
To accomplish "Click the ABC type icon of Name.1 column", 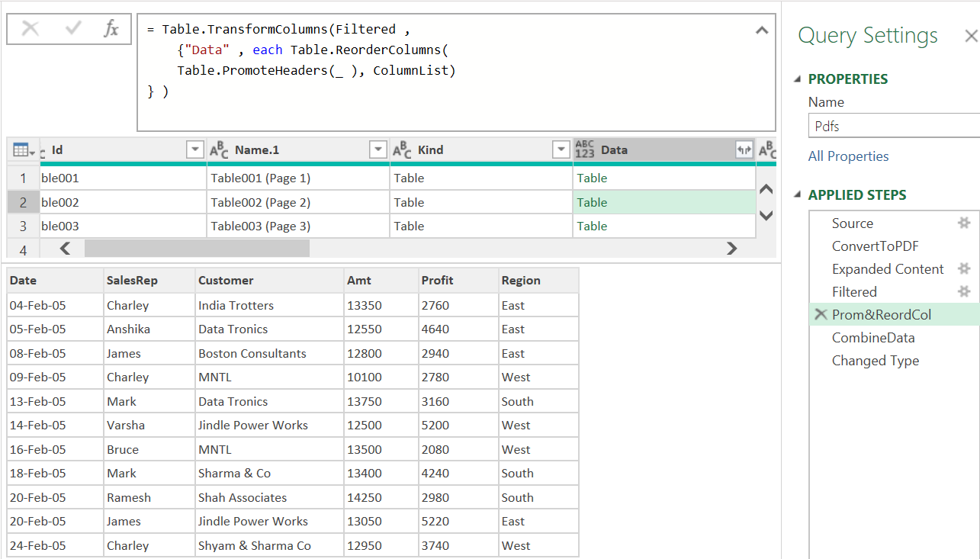I will point(219,150).
